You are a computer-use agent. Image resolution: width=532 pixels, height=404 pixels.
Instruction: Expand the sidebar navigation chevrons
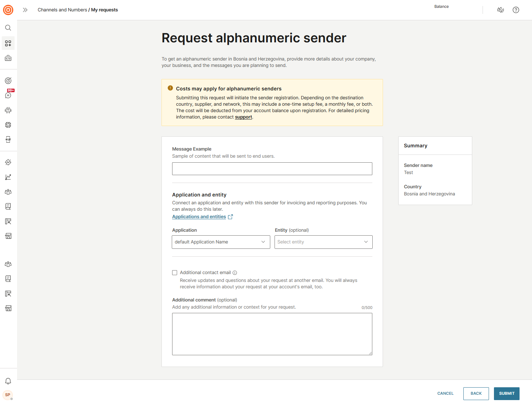click(x=25, y=10)
